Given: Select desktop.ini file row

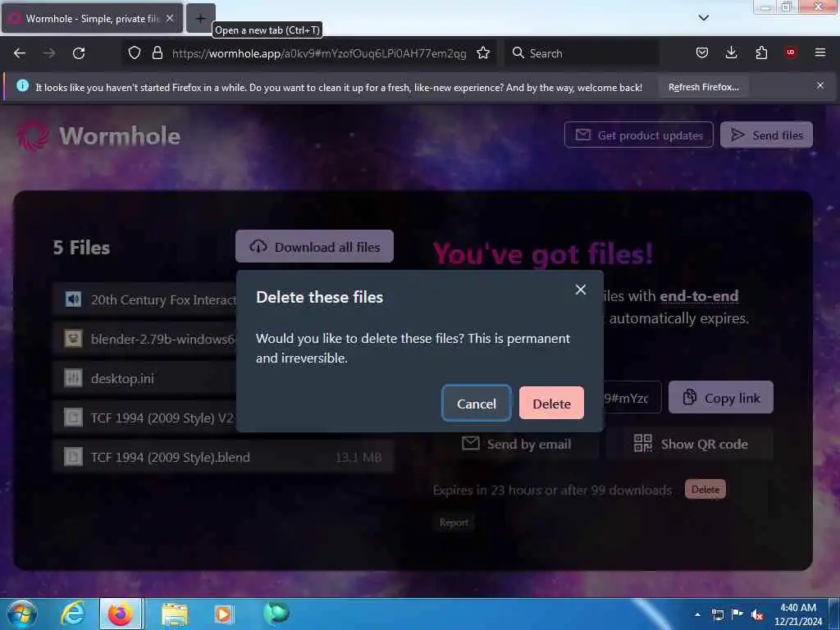Looking at the screenshot, I should click(144, 378).
